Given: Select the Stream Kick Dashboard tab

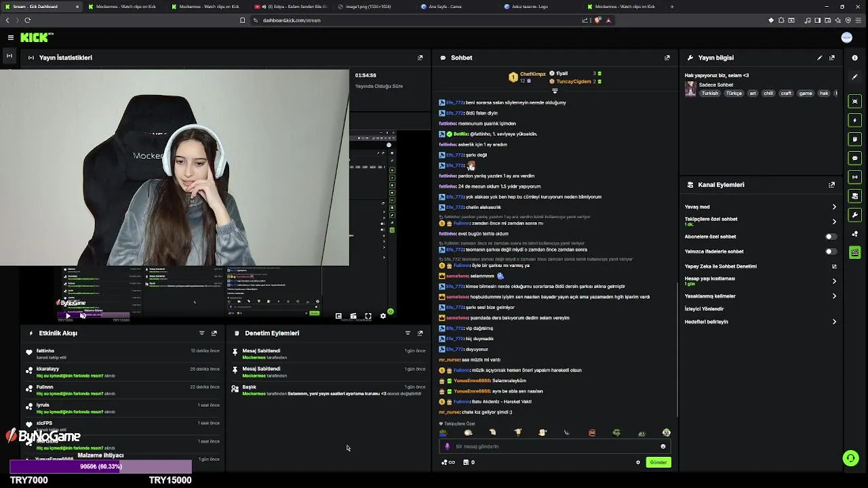Looking at the screenshot, I should (41, 6).
